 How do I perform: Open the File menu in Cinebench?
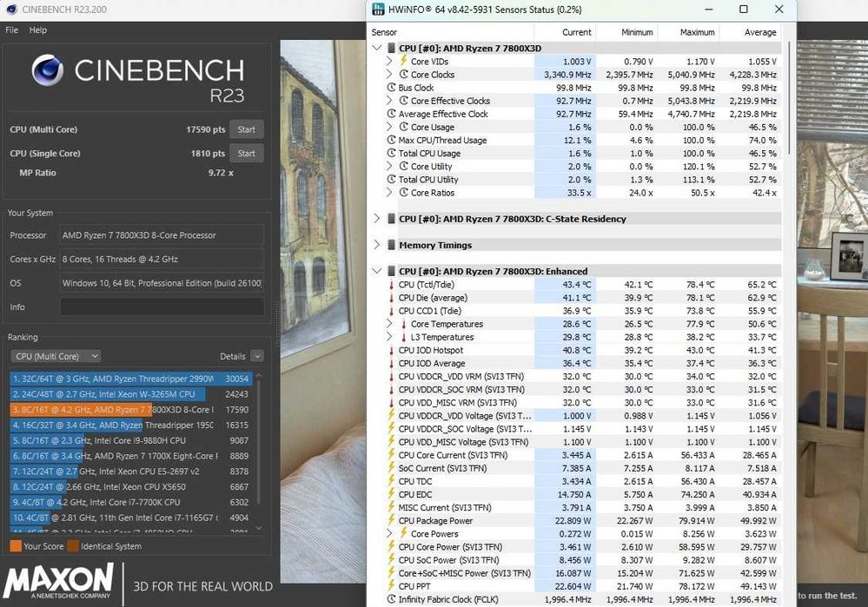point(11,30)
